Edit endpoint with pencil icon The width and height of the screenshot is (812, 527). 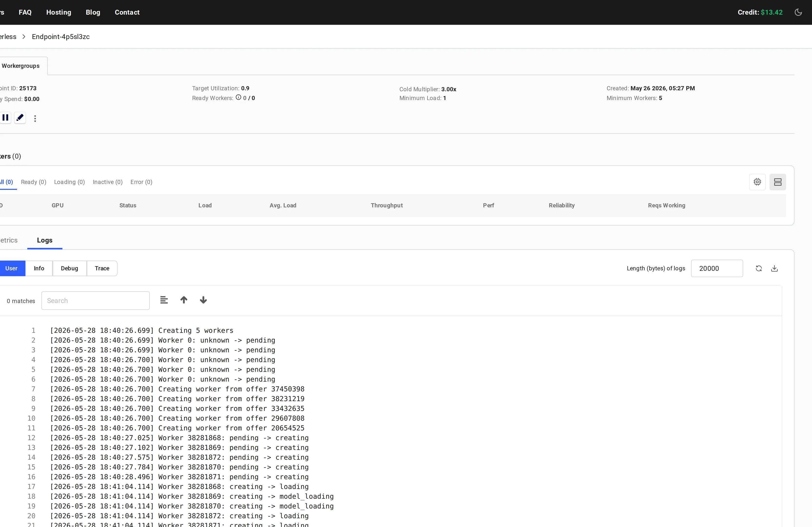[20, 118]
